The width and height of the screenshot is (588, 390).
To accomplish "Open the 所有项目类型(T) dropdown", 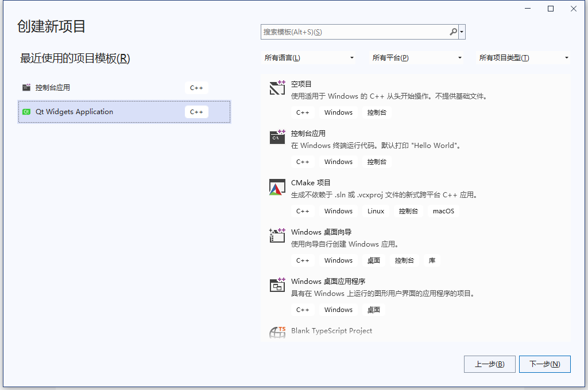I will pyautogui.click(x=524, y=58).
